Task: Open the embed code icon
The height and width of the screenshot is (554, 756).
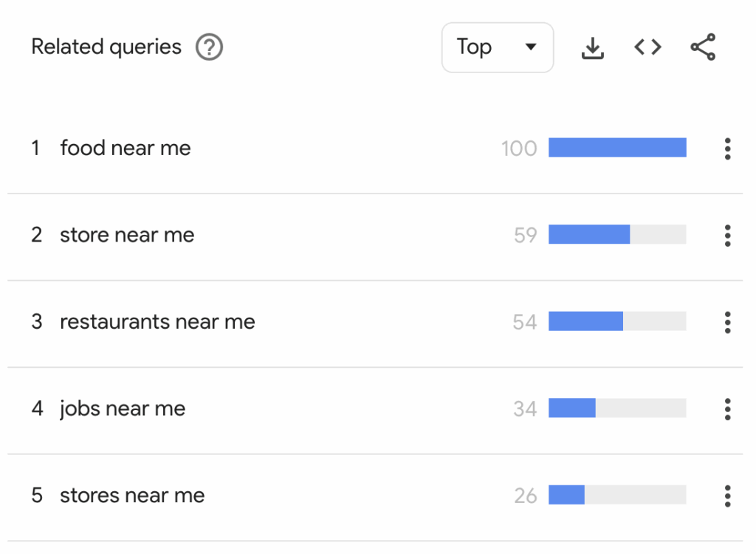Action: click(x=647, y=48)
